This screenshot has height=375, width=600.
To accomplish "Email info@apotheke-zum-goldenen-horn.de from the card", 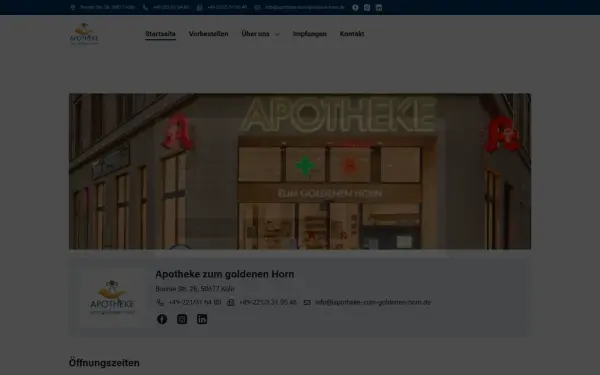I will [373, 302].
